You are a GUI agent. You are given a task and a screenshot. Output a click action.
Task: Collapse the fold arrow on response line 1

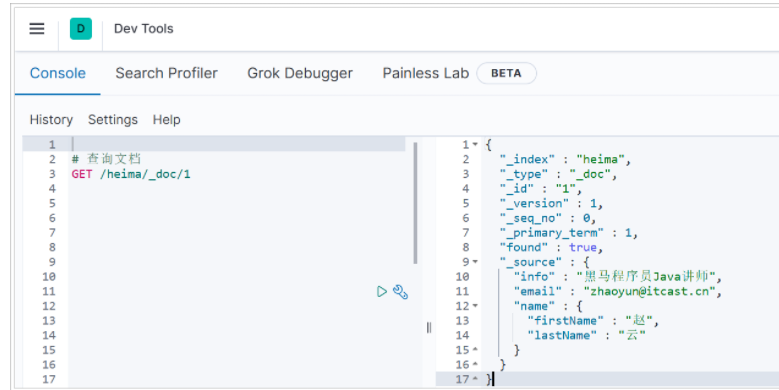475,145
